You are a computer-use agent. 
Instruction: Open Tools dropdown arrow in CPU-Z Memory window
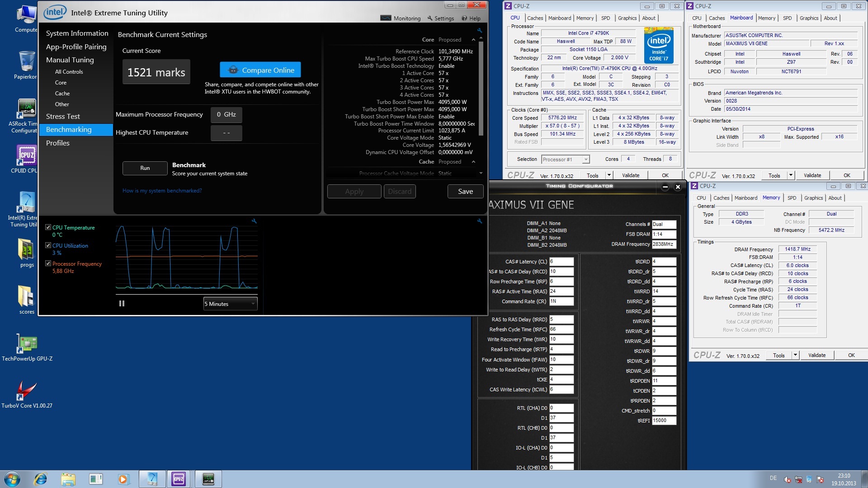(x=795, y=355)
